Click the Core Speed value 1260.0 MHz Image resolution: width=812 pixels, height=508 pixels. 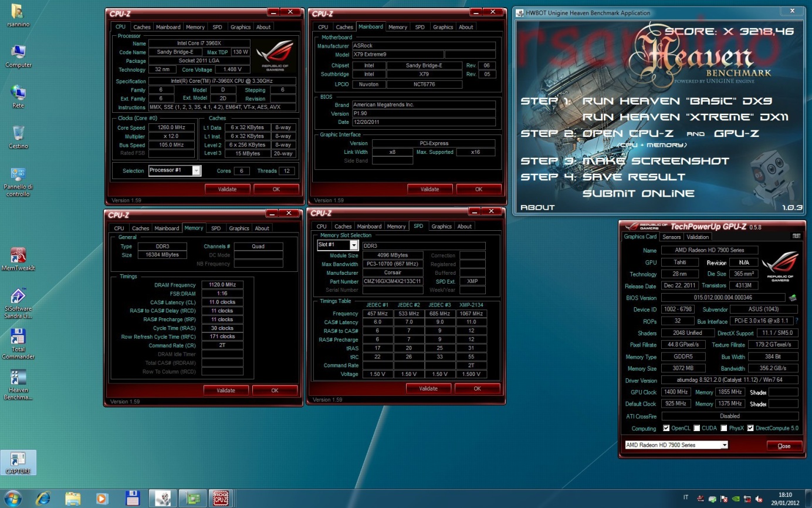pyautogui.click(x=171, y=127)
